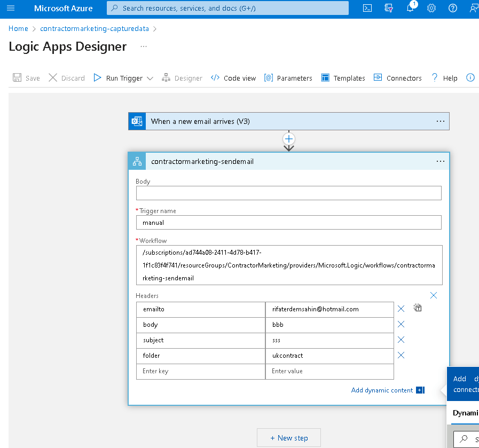The width and height of the screenshot is (479, 448).
Task: Switch to Designer view
Action: [182, 78]
